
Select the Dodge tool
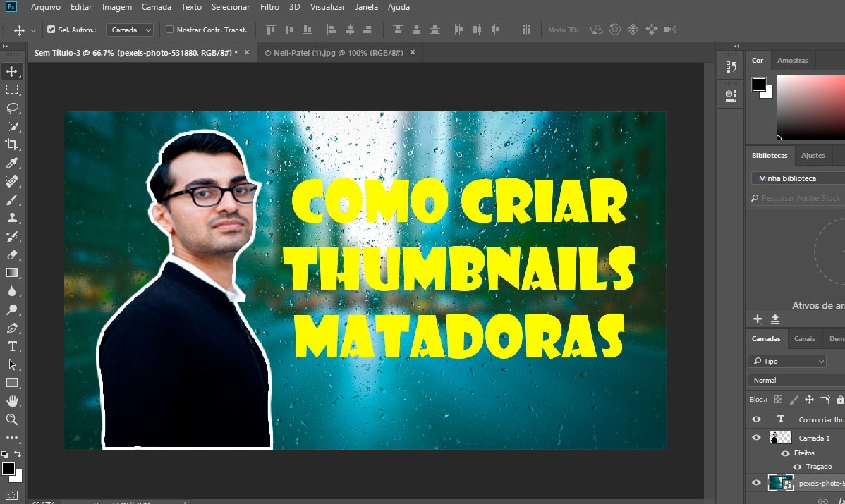[x=12, y=309]
